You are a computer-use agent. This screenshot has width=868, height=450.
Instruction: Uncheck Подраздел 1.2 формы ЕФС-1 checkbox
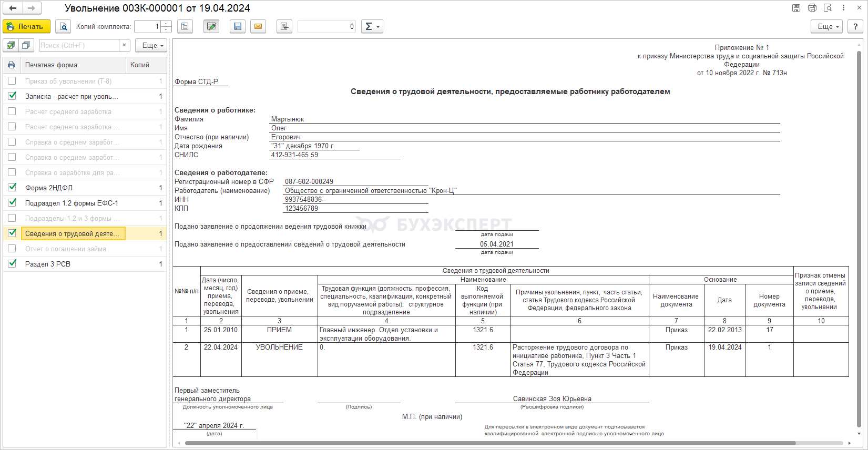click(12, 203)
